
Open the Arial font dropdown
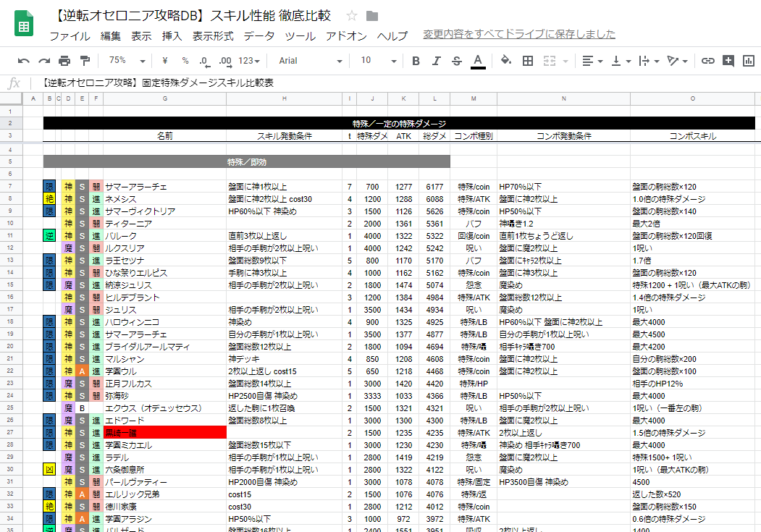[311, 61]
